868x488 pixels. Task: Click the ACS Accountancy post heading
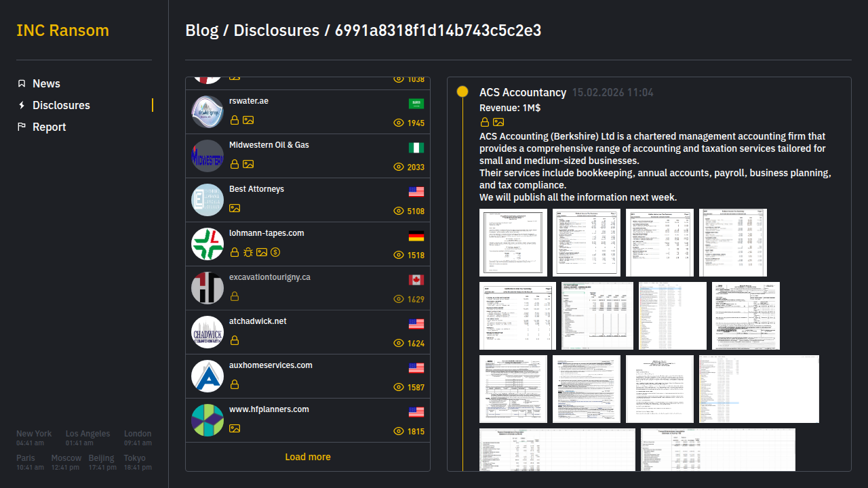(x=522, y=92)
